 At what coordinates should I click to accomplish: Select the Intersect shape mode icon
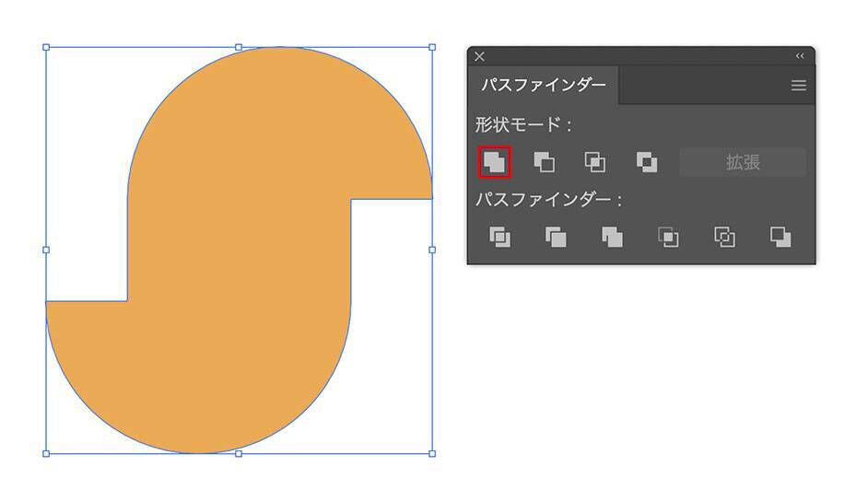(x=595, y=163)
